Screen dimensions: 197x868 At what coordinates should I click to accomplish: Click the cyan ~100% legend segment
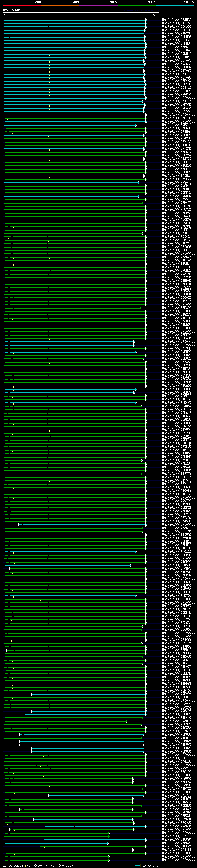[x=175, y=6]
